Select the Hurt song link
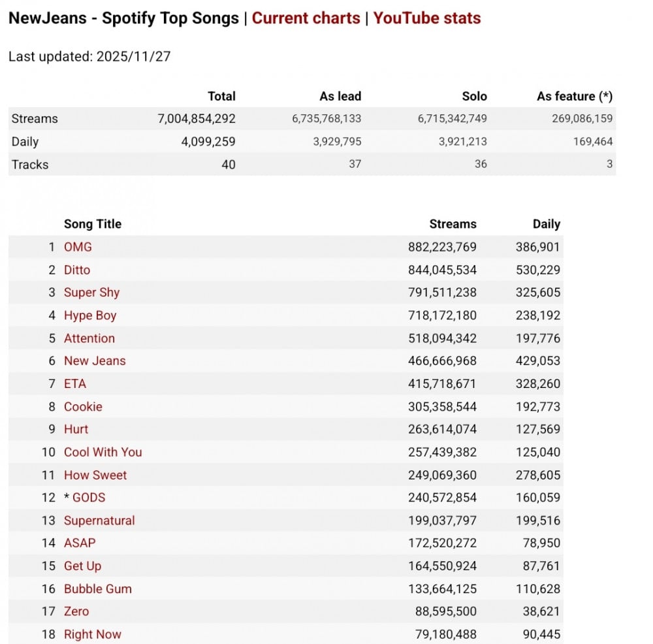653x644 pixels. 76,429
